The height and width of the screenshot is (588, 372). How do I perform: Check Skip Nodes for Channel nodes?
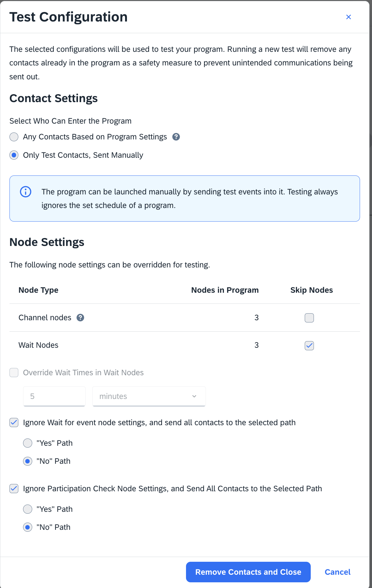(309, 318)
